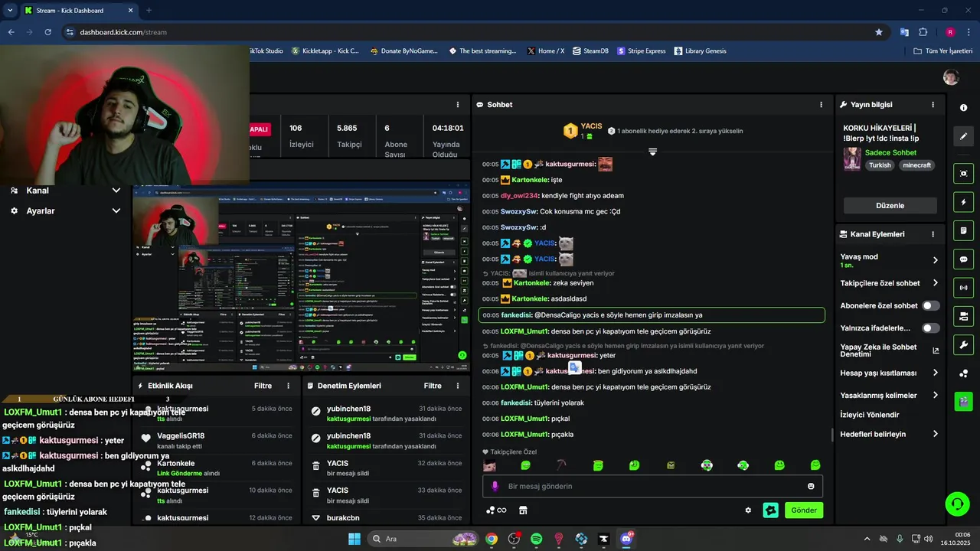Select the pickaxe emote in emote row
The height and width of the screenshot is (551, 980).
(x=562, y=465)
